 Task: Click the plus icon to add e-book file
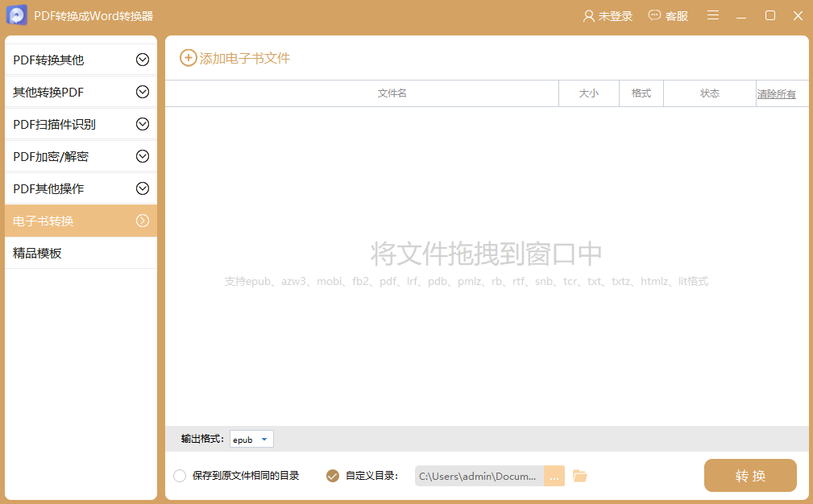188,58
